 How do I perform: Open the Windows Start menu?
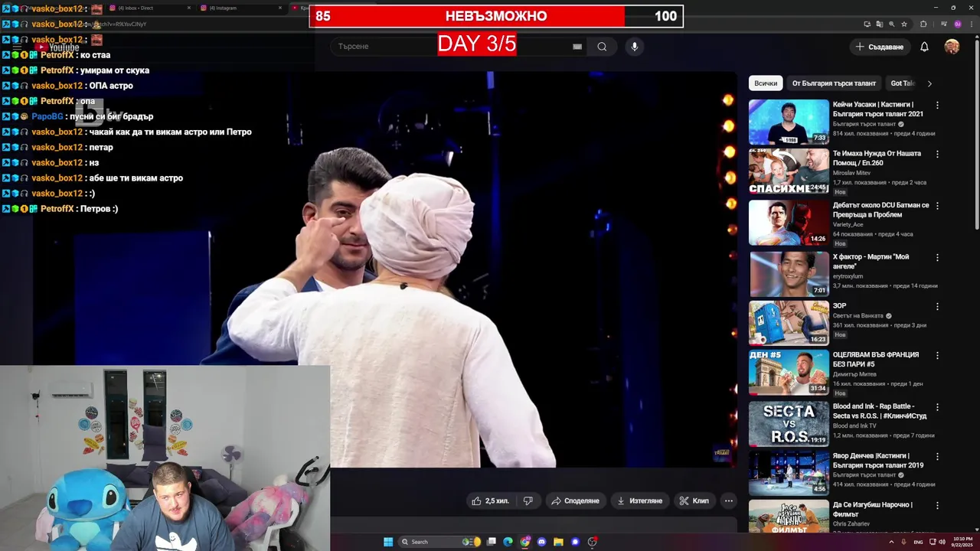click(x=388, y=542)
